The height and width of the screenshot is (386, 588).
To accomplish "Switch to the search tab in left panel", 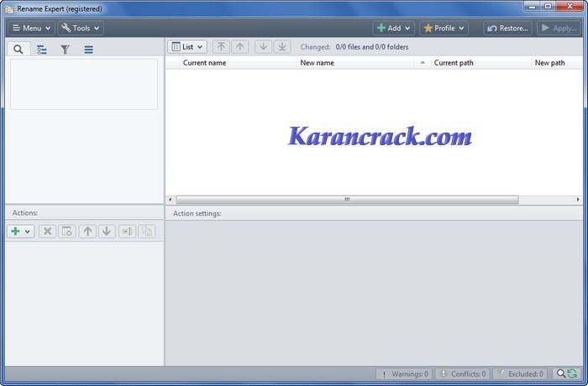I will coord(18,50).
